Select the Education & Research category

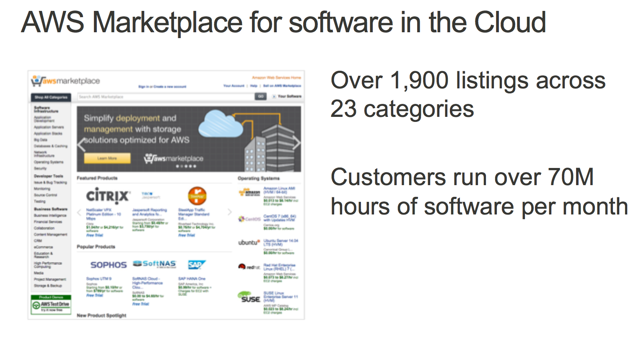(44, 255)
